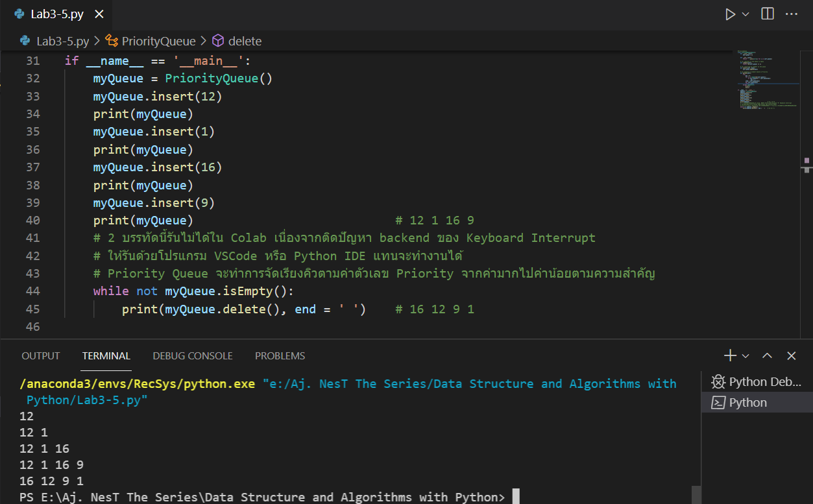Open the run options dropdown arrow
The width and height of the screenshot is (813, 504).
(746, 14)
